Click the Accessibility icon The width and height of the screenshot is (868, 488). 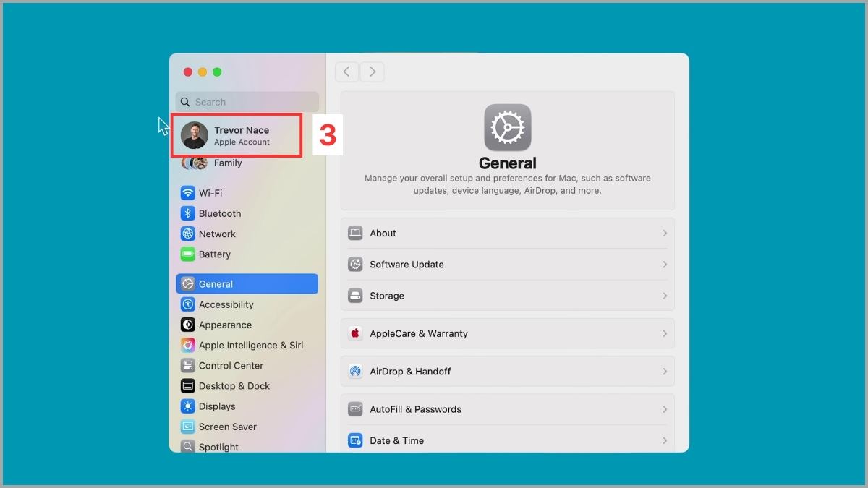(x=188, y=304)
